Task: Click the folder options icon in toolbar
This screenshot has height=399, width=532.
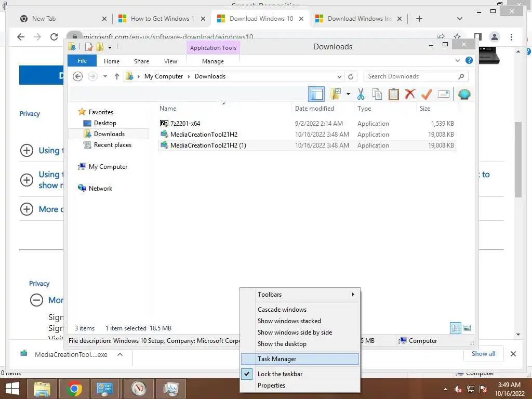Action: [336, 94]
